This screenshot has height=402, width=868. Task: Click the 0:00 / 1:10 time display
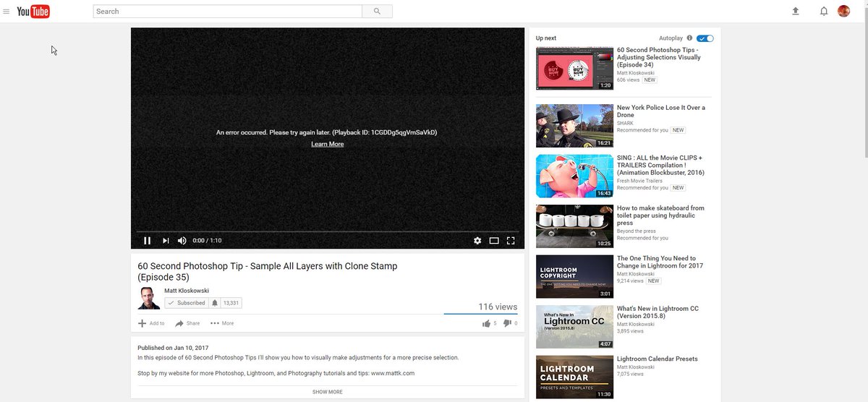pos(208,241)
